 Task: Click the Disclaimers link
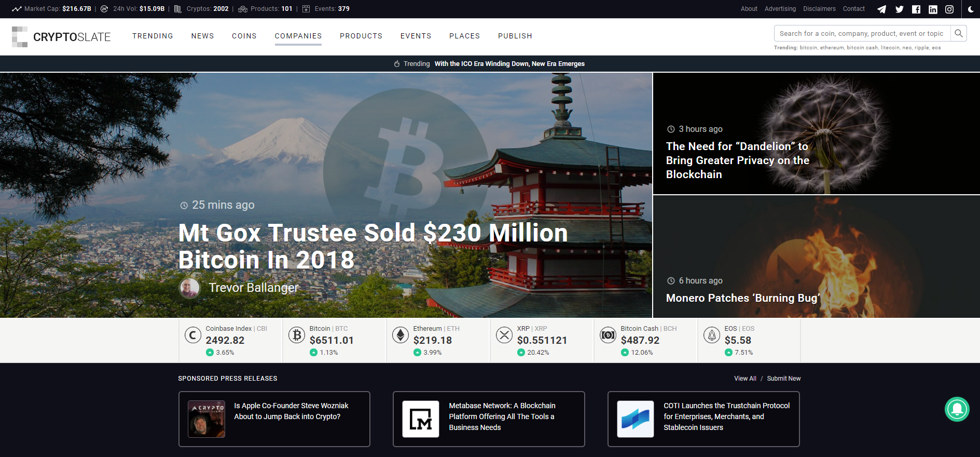pyautogui.click(x=819, y=9)
